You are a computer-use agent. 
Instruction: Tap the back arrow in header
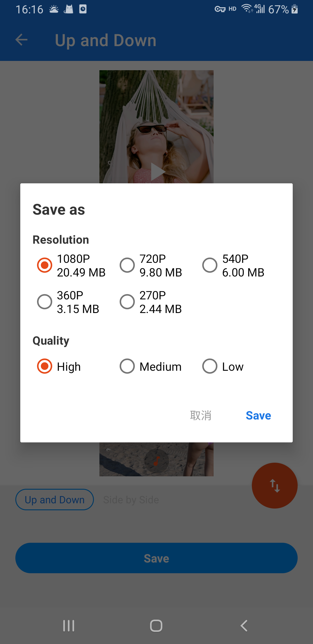coord(21,40)
